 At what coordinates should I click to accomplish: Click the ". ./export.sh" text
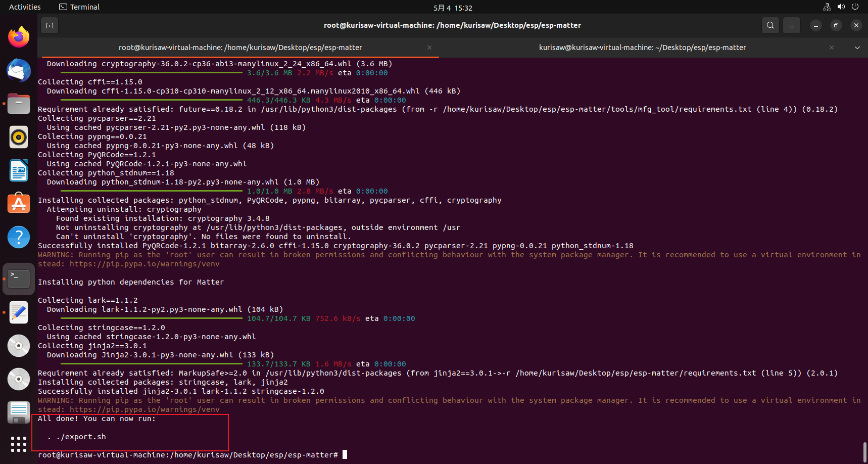pyautogui.click(x=77, y=437)
